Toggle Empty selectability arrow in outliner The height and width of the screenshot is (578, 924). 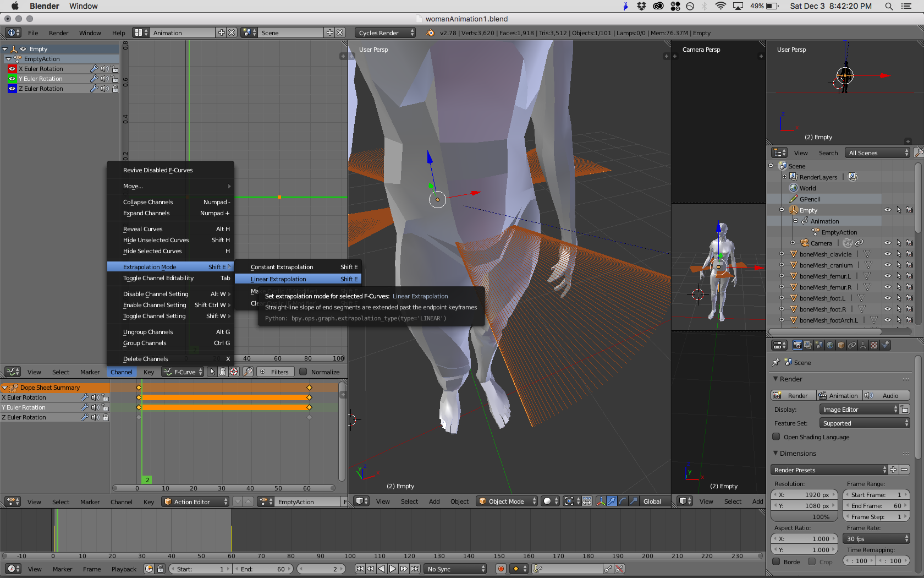point(899,210)
